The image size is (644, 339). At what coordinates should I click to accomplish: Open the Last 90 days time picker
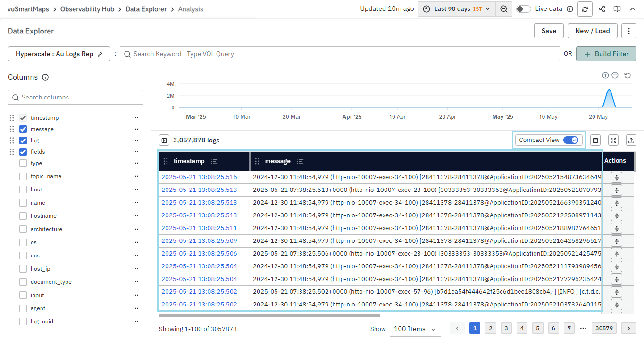click(x=457, y=9)
